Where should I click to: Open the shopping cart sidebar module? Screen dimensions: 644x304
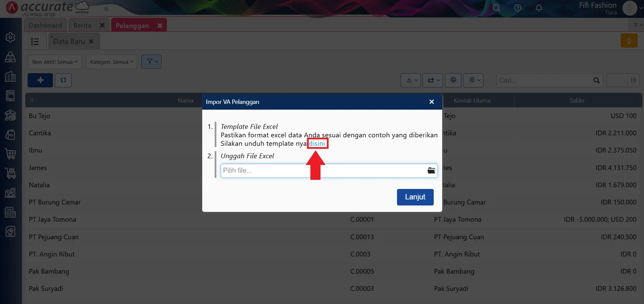pyautogui.click(x=10, y=154)
